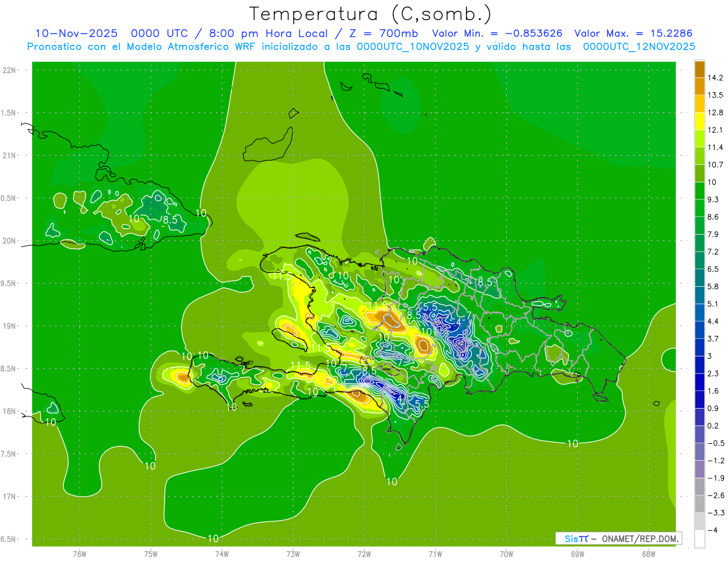Click legend value '5.8'
This screenshot has width=728, height=562.
[713, 287]
